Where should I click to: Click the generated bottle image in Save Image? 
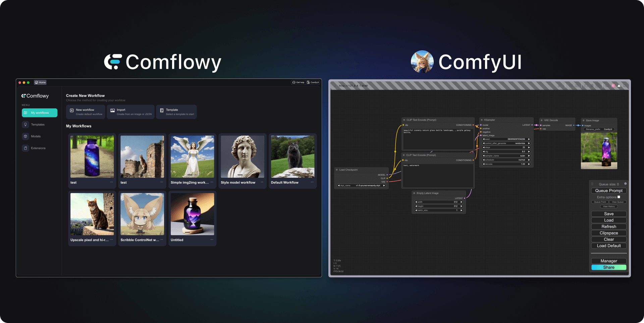click(599, 151)
